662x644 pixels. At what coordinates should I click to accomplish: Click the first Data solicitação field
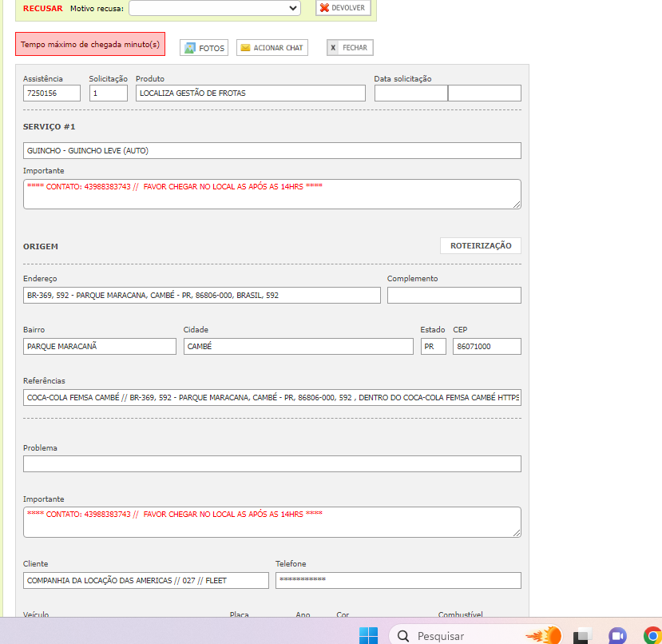(410, 93)
